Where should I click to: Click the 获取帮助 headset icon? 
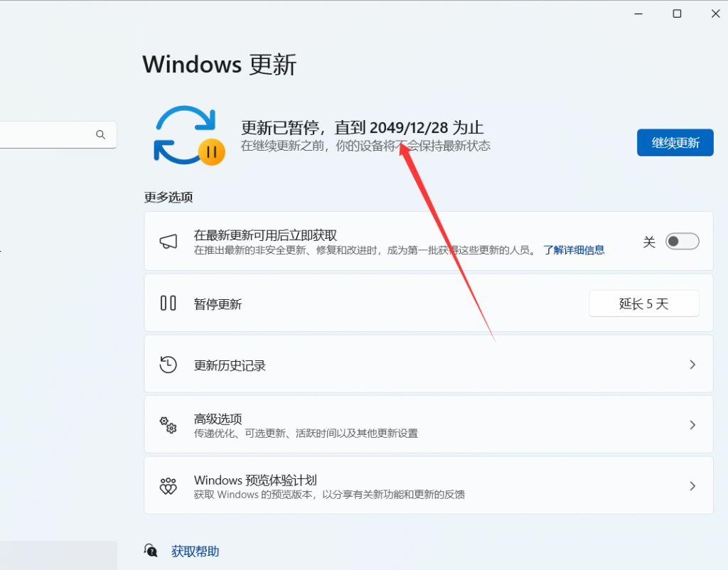(151, 550)
